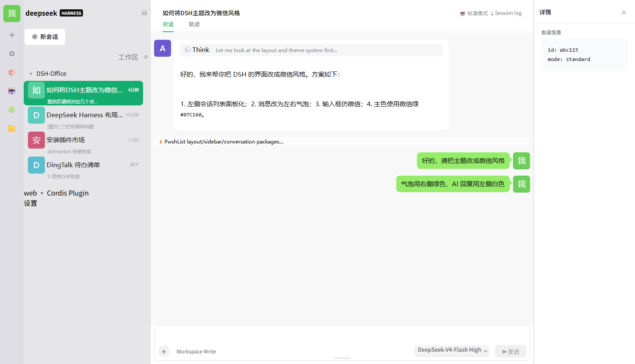This screenshot has height=364, width=635.
Task: Open the DeepSeek-V4-Flash High model dropdown
Action: [453, 350]
